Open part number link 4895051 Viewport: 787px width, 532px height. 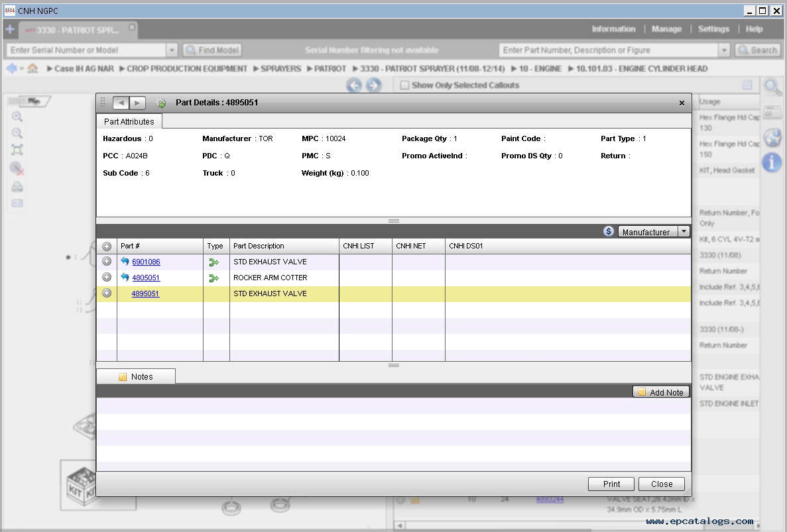[x=146, y=294]
